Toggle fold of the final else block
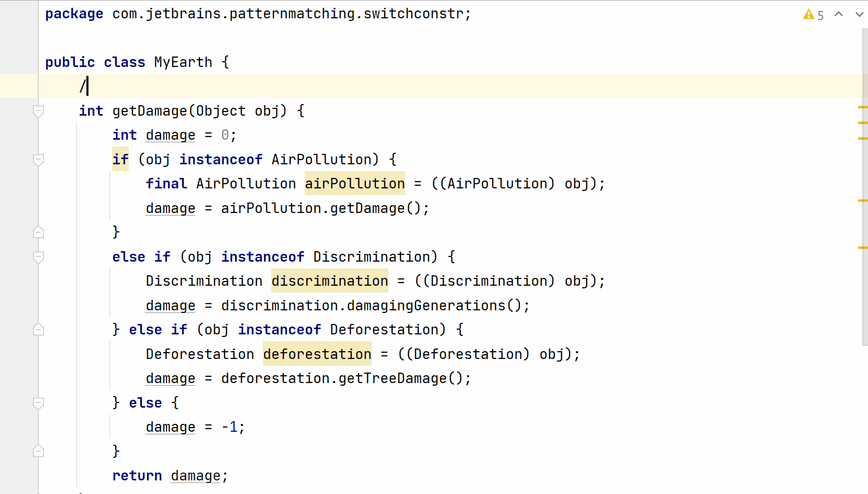 click(38, 403)
